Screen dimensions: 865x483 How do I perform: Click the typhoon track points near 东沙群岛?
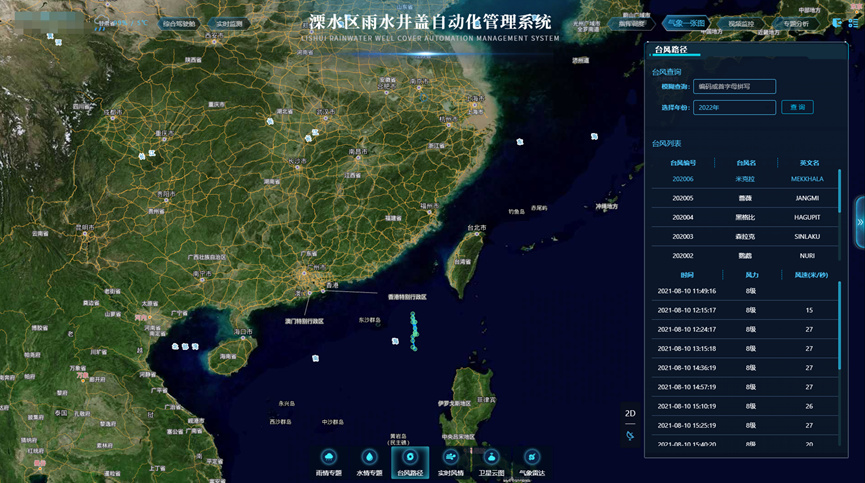click(x=414, y=331)
